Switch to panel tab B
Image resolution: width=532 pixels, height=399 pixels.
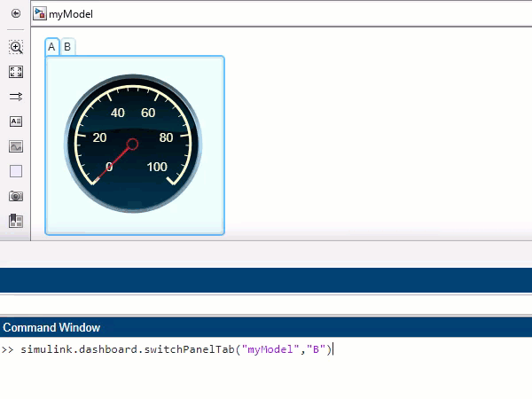tap(67, 46)
